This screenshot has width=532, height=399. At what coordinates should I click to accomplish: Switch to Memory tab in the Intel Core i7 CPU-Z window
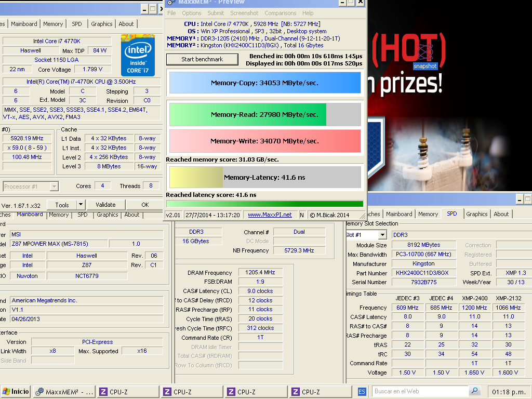pos(53,24)
